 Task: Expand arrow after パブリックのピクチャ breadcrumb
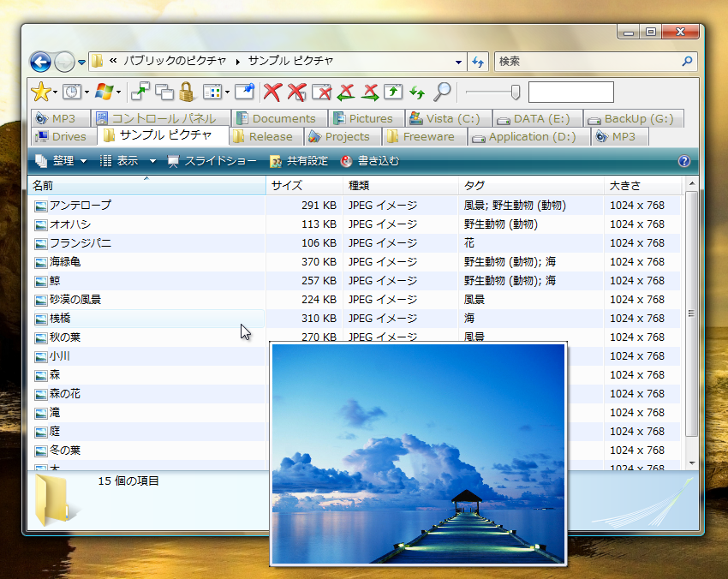click(238, 62)
